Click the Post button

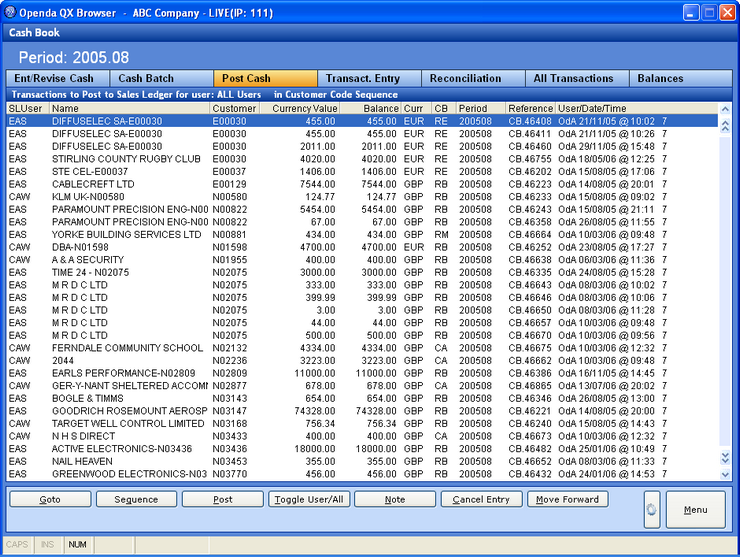tap(223, 499)
